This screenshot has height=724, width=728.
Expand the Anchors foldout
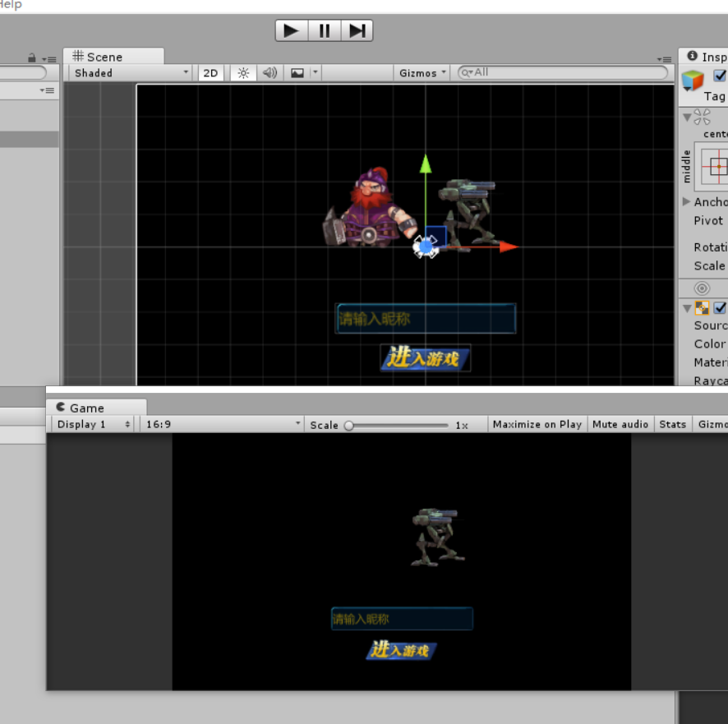[687, 201]
